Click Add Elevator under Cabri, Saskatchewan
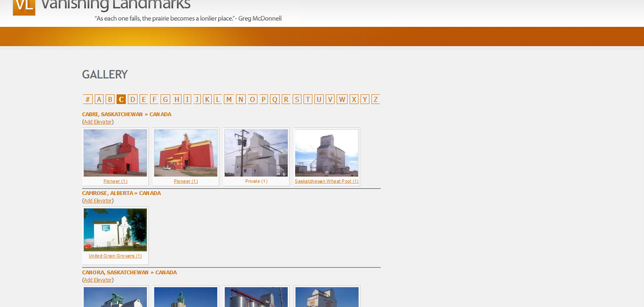The image size is (644, 307). click(x=98, y=122)
